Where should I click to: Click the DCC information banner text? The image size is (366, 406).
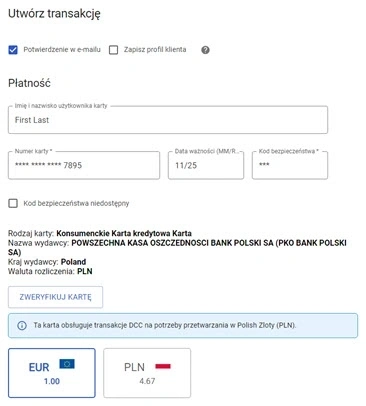tap(165, 325)
